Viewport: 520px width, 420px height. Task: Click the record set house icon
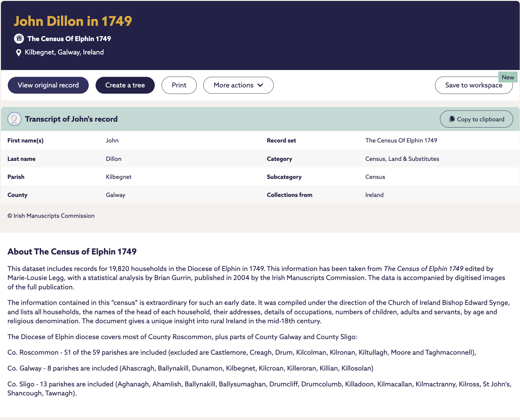coord(19,39)
